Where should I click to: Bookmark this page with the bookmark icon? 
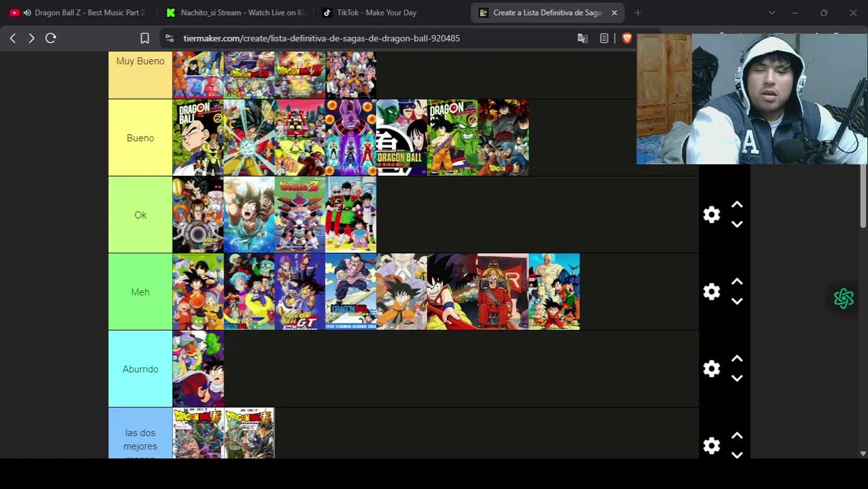(145, 38)
